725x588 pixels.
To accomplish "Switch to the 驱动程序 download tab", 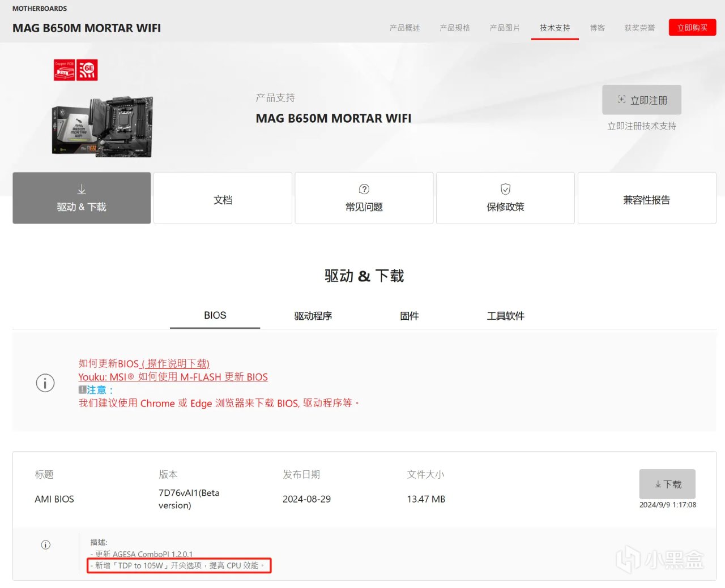I will pos(313,316).
